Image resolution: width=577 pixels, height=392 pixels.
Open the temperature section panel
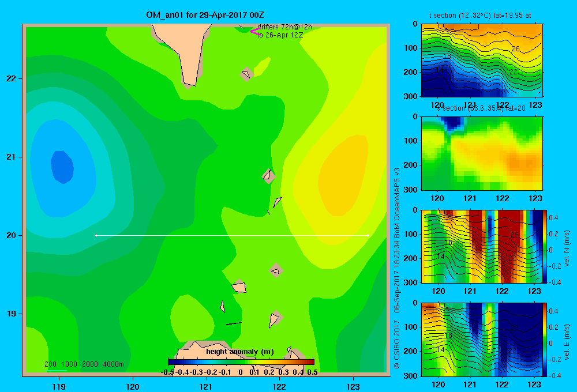pyautogui.click(x=482, y=61)
